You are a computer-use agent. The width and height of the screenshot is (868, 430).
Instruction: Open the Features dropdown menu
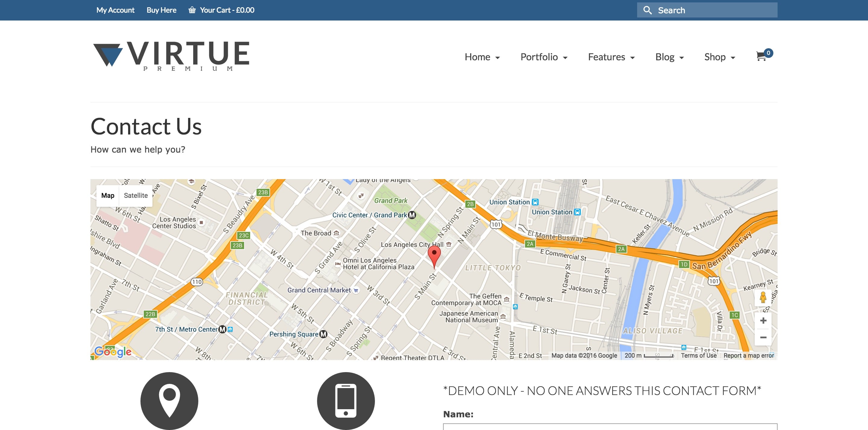611,57
